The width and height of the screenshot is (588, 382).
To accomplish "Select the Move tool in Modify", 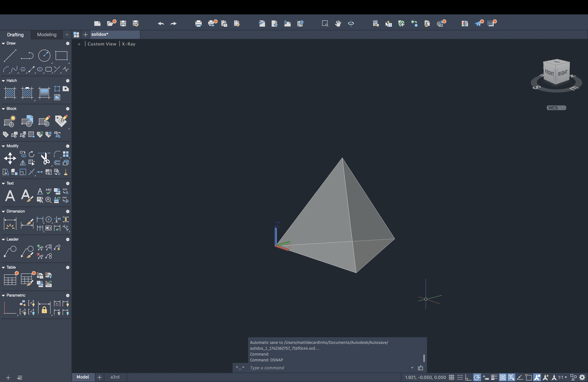I will tap(10, 158).
